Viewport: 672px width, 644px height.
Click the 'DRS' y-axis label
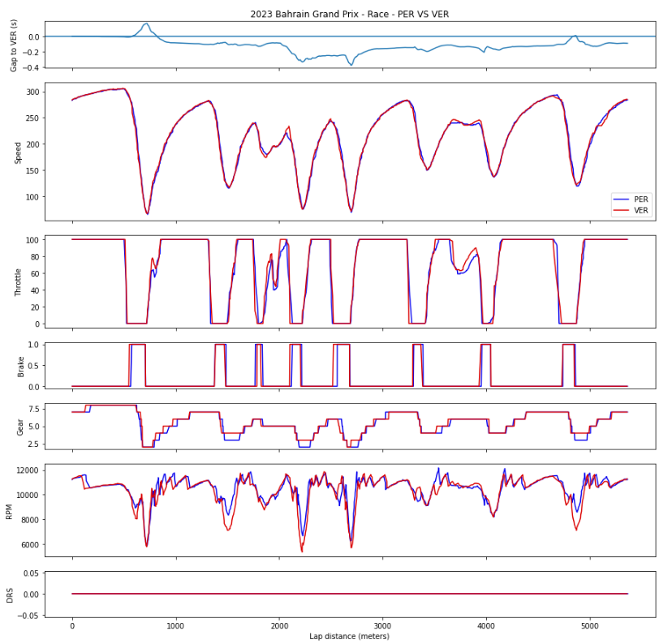coord(10,595)
